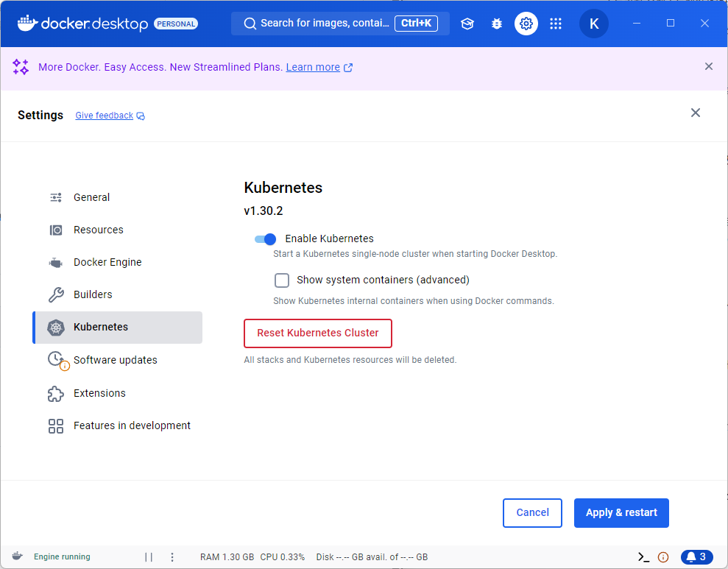The image size is (728, 569).
Task: Click the Software updates clock icon
Action: pyautogui.click(x=57, y=361)
